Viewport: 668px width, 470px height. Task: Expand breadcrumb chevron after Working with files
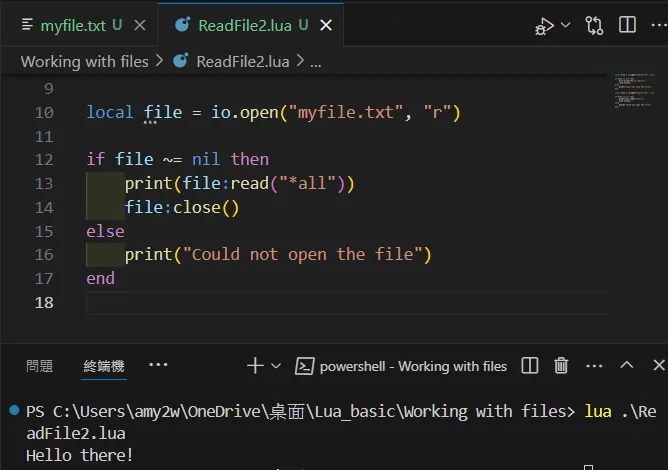160,61
